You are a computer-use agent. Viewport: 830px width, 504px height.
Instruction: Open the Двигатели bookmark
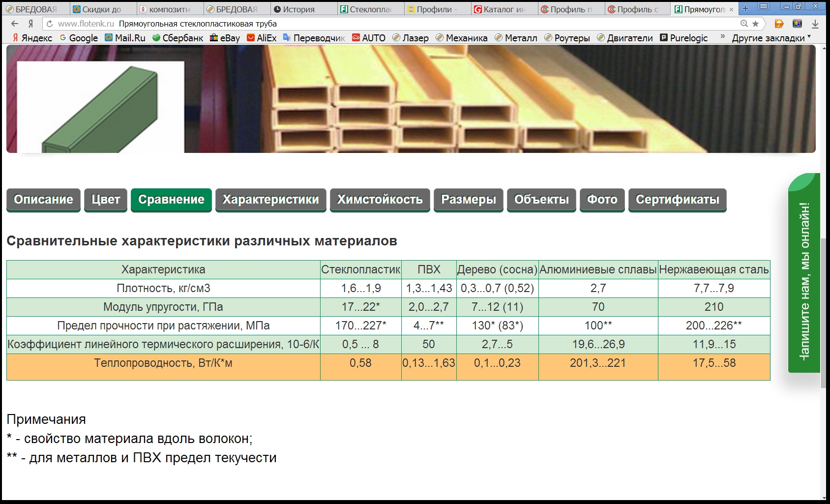click(625, 38)
